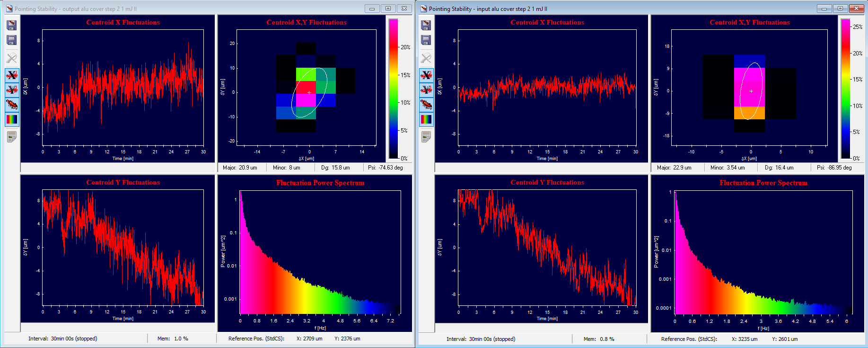The width and height of the screenshot is (868, 348).
Task: Toggle Centroid X plot button in output window
Action: [x=12, y=75]
